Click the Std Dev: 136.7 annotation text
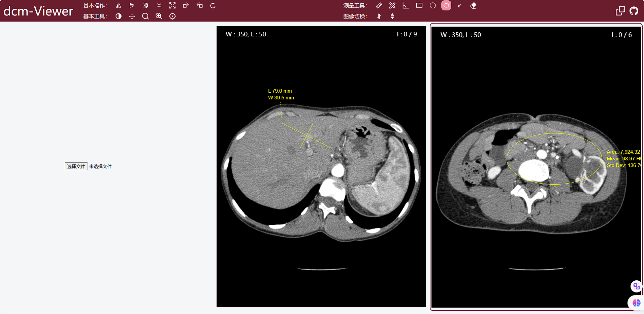The width and height of the screenshot is (644, 314). 623,165
